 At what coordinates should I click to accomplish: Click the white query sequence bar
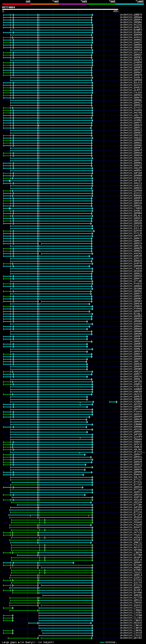(60, 10)
